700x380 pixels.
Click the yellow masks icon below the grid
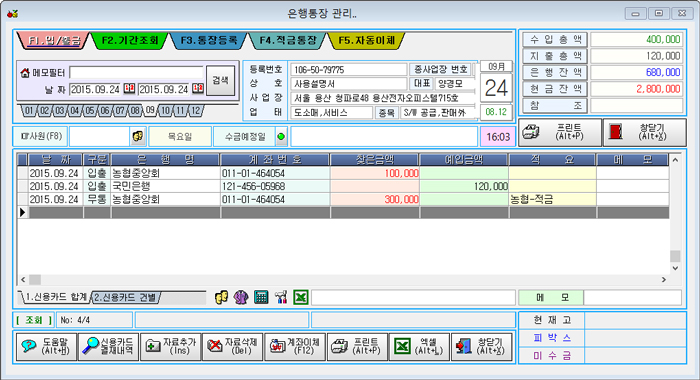point(221,297)
